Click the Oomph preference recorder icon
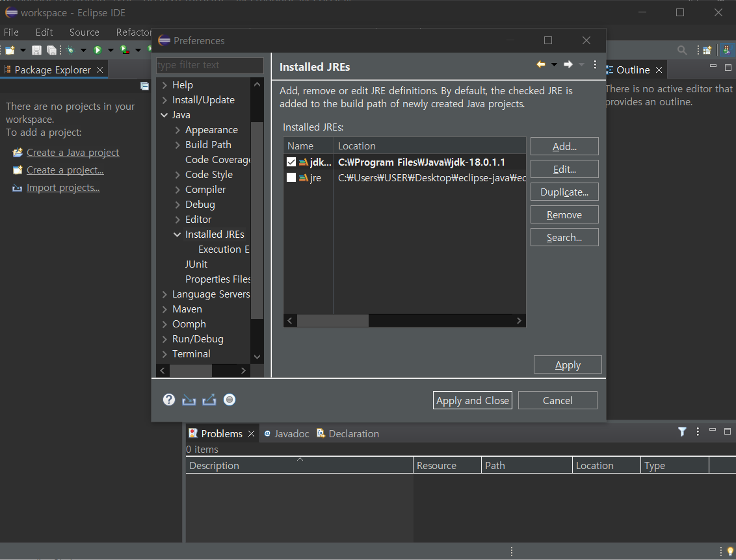Viewport: 736px width, 560px height. coord(230,400)
